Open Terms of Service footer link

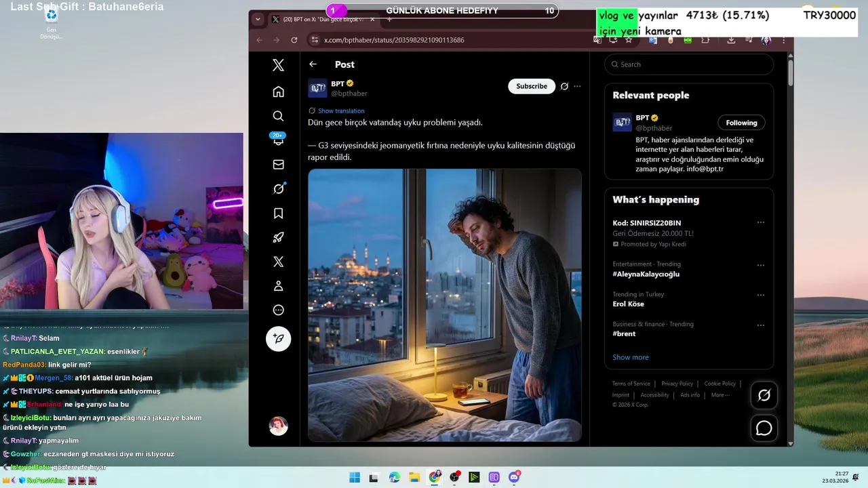(x=631, y=384)
